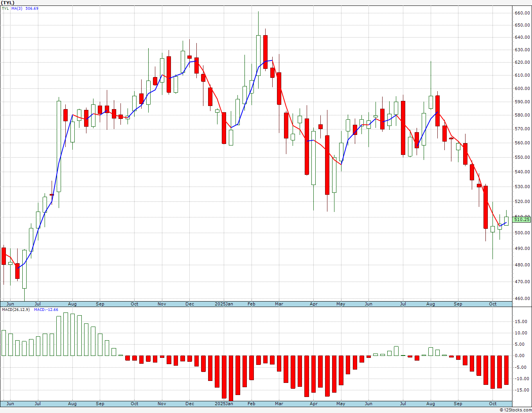Click the Nov label on upper time axis

(x=162, y=304)
